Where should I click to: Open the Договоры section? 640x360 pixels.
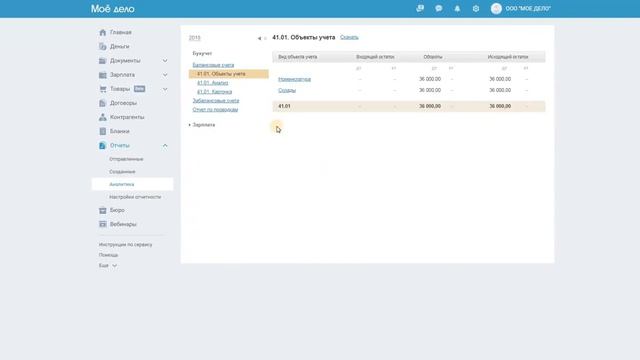click(123, 103)
